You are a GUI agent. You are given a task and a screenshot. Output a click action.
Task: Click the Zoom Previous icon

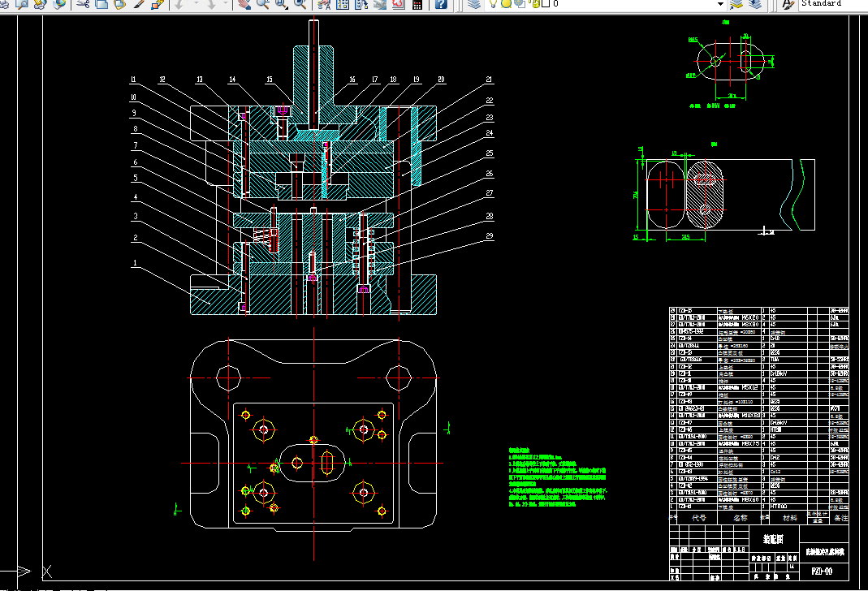pyautogui.click(x=300, y=4)
